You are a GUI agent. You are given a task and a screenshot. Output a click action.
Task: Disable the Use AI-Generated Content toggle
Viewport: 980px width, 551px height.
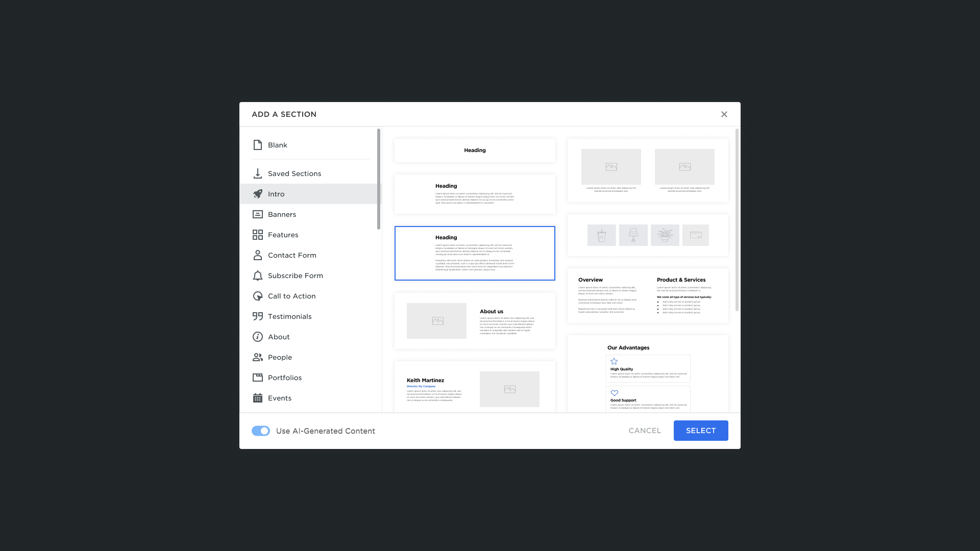[261, 431]
